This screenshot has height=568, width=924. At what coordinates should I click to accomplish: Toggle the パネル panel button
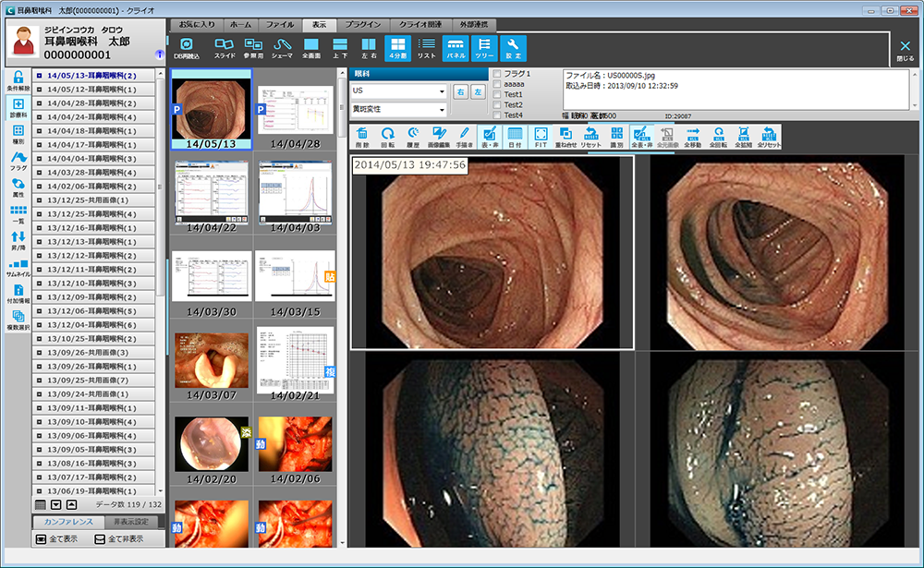pyautogui.click(x=456, y=48)
